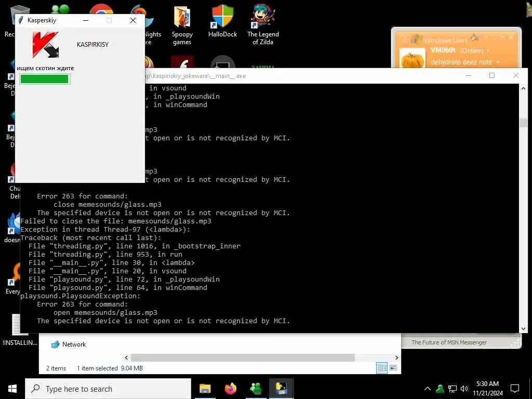Close the Kasperskiy window
Image resolution: width=532 pixels, height=399 pixels.
coord(133,20)
